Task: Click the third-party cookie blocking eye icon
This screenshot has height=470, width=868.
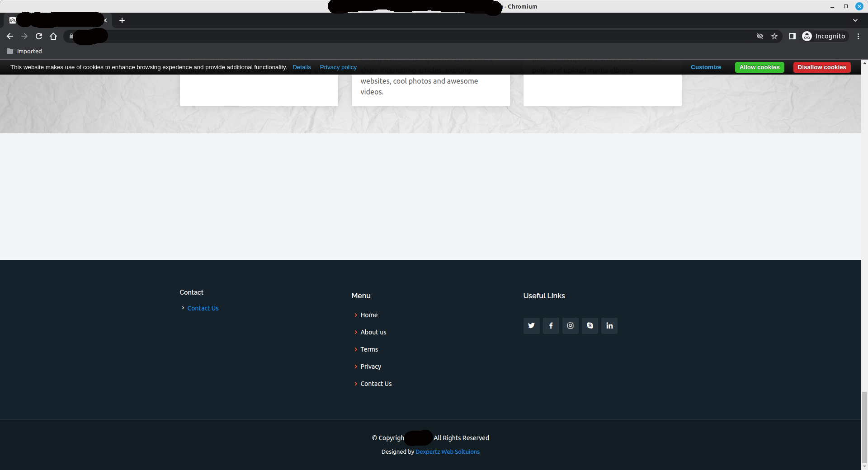Action: tap(760, 36)
